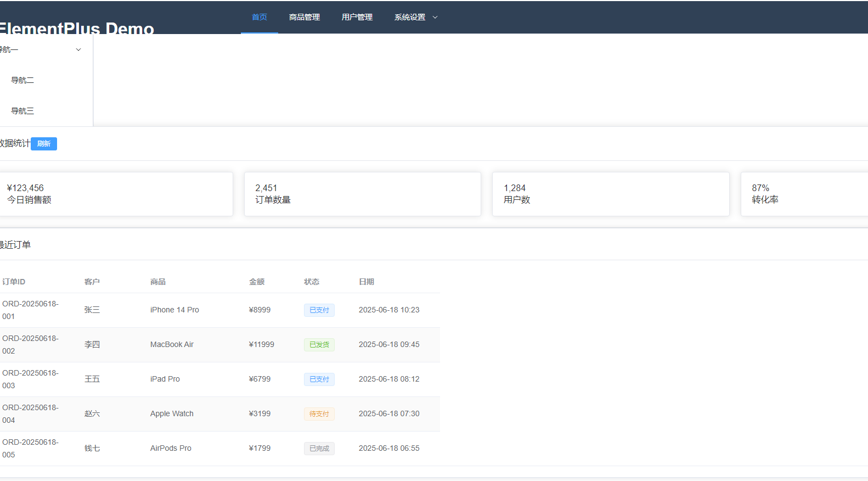868x481 pixels.
Task: Click date 2025-06-18 08:12
Action: pos(389,379)
